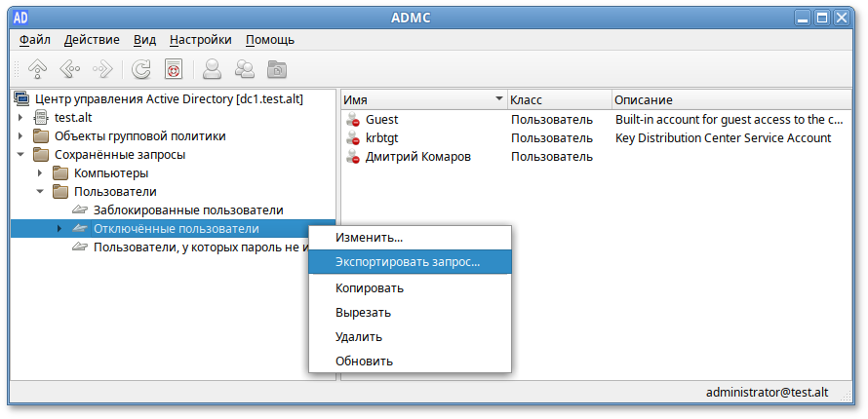Open the Вид menu
This screenshot has height=419, width=868.
tap(145, 40)
